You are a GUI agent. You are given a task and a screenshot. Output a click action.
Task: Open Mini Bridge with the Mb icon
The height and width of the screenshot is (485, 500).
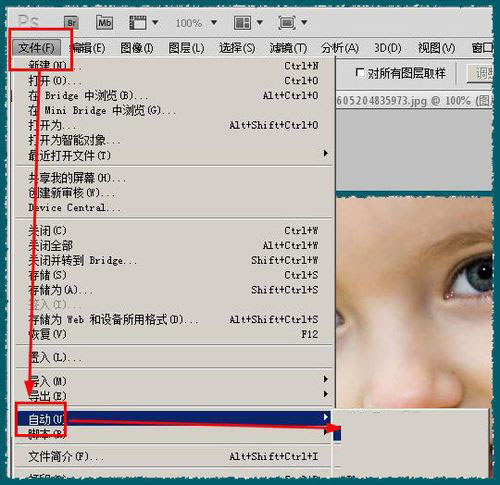click(104, 23)
